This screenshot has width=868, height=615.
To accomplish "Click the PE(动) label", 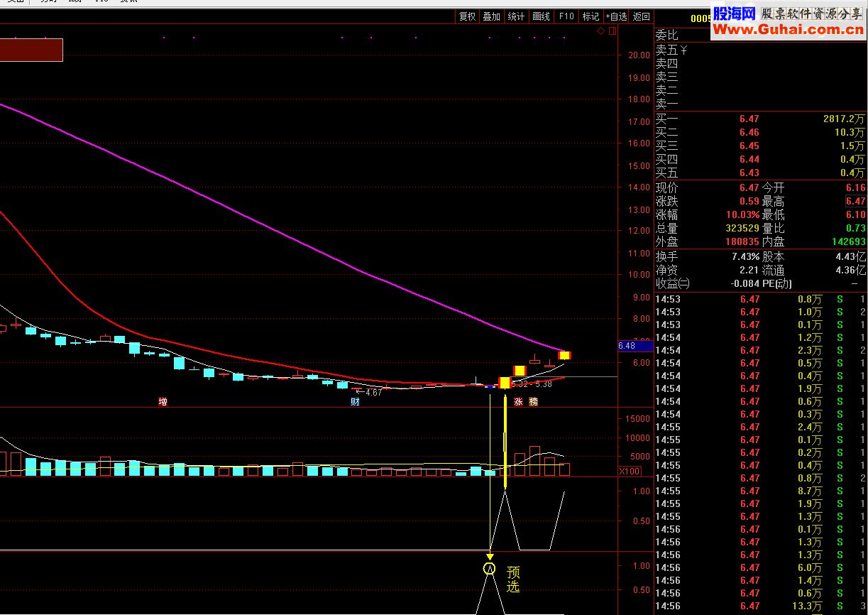I will pos(777,283).
